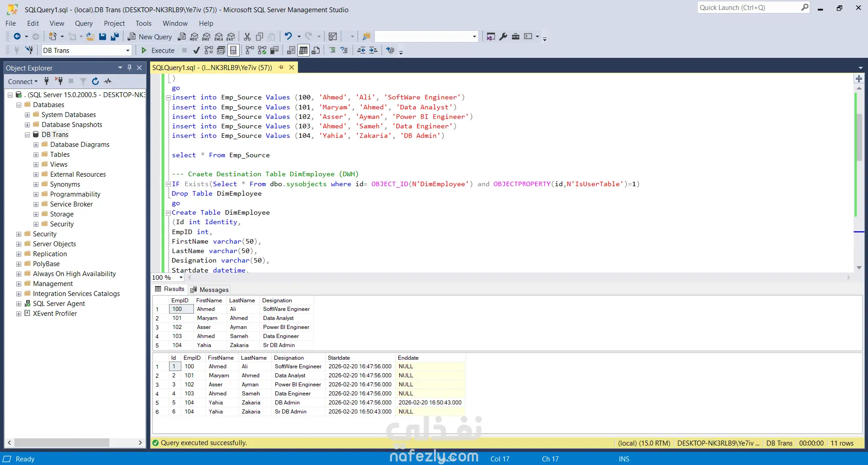
Task: Click the Cut scissors icon
Action: click(247, 37)
